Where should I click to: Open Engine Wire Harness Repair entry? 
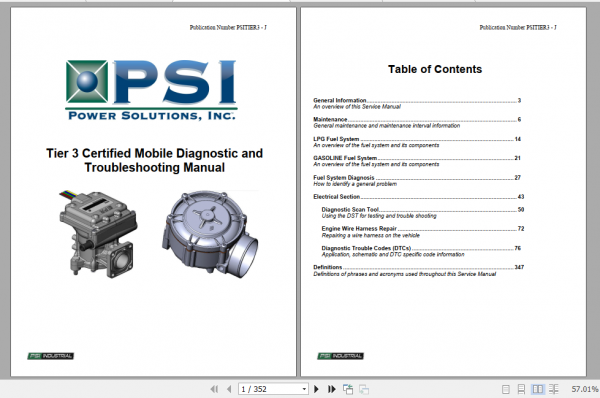click(423, 228)
